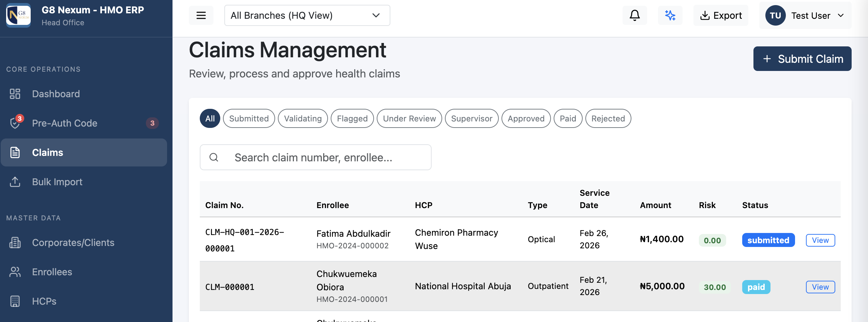
Task: Click the Export download icon
Action: [x=705, y=15]
